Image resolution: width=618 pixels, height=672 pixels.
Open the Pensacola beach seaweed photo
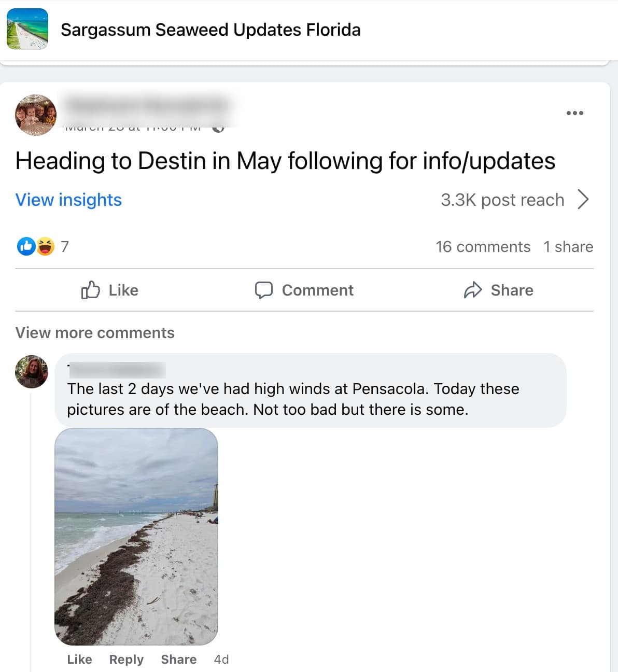tap(136, 536)
